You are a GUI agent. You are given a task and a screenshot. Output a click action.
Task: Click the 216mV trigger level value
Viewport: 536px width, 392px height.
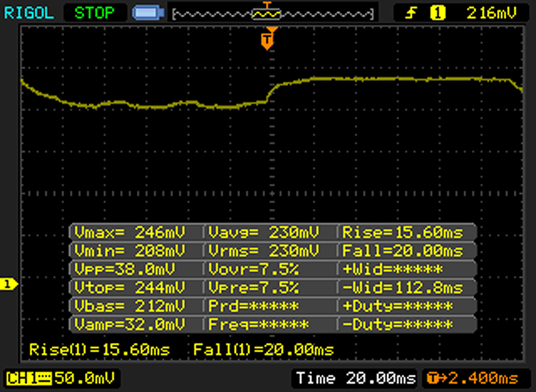[x=492, y=13]
